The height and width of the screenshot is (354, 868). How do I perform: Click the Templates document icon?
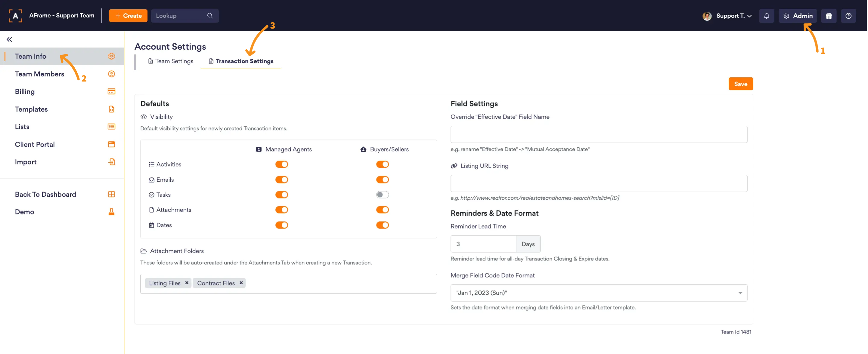pos(111,109)
